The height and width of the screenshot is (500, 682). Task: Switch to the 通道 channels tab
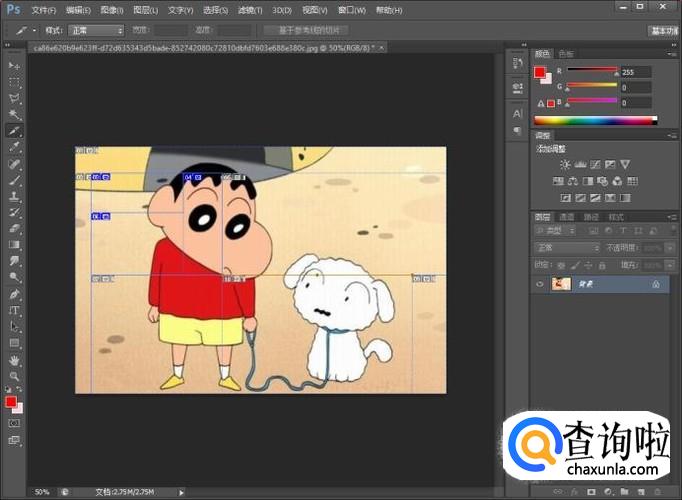click(x=566, y=217)
